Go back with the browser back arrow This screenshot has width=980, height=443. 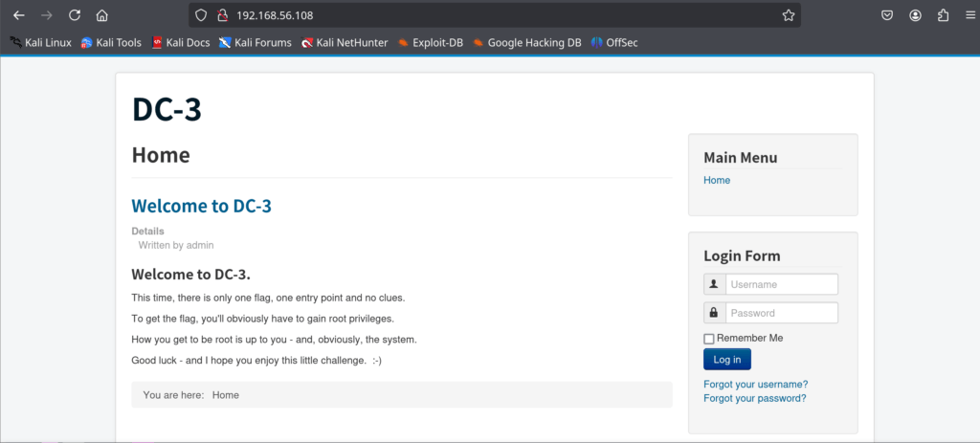point(19,15)
